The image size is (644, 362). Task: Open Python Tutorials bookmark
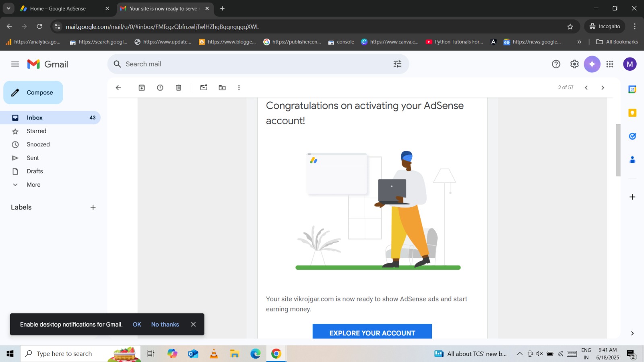click(454, 42)
